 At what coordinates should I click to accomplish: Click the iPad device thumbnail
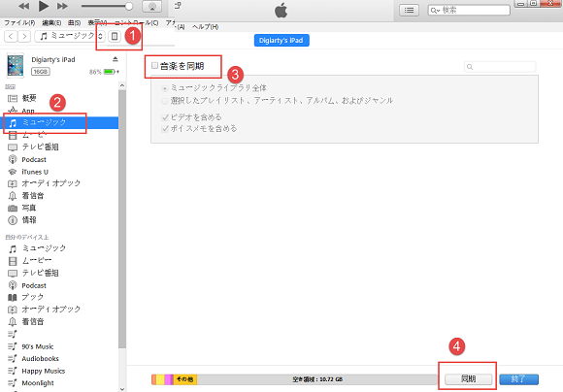click(16, 65)
